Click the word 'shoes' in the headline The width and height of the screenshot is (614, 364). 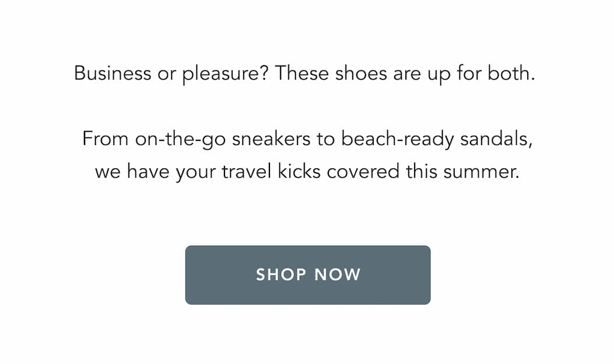pyautogui.click(x=361, y=73)
